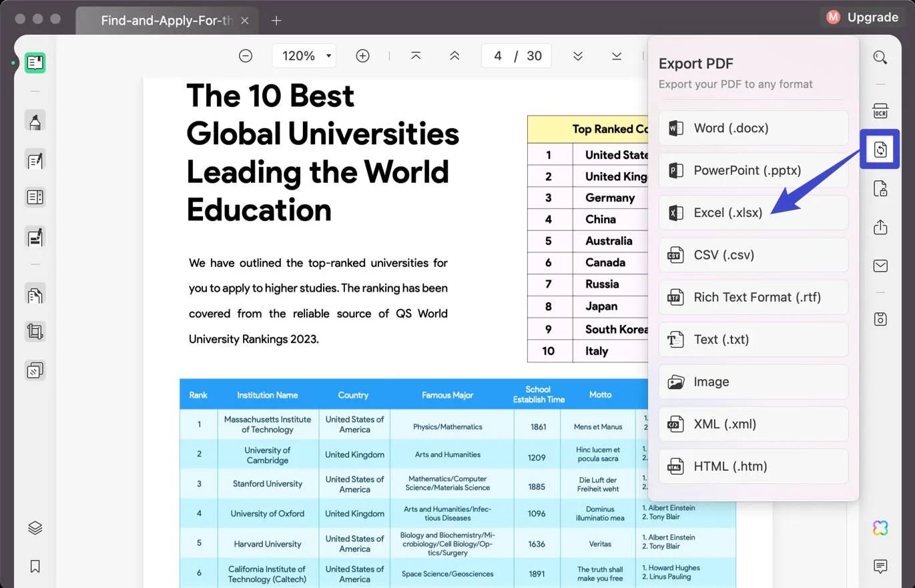The width and height of the screenshot is (915, 588).
Task: Go to the previous page
Action: pos(454,56)
